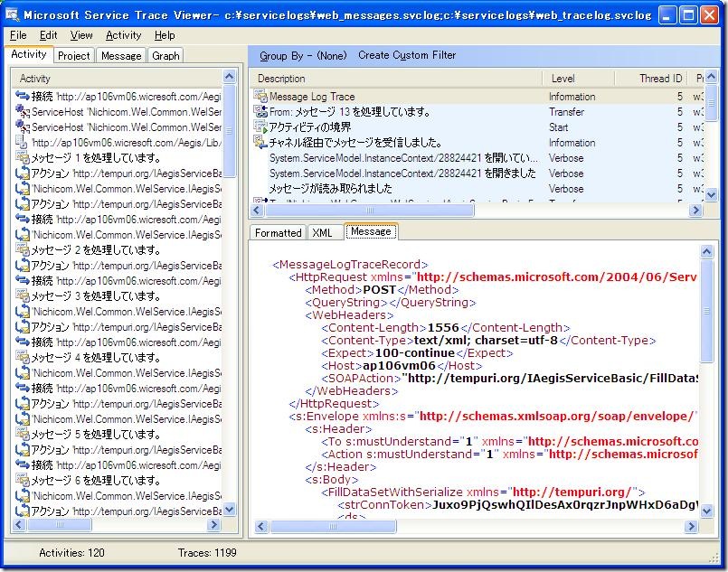
Task: Click Traces: 1199 in the status bar
Action: tap(207, 552)
